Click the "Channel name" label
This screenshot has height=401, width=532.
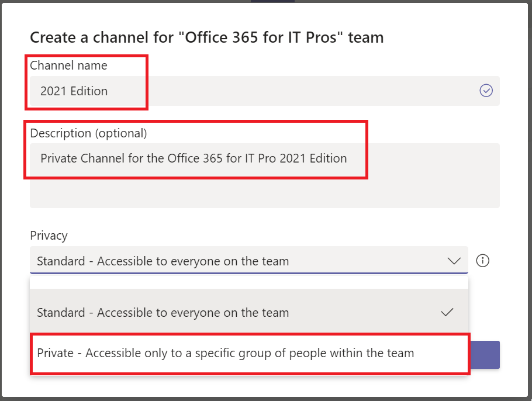[68, 65]
